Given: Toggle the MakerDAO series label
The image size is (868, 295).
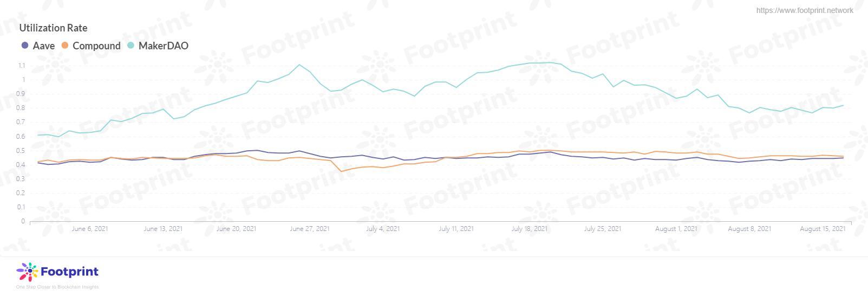Looking at the screenshot, I should click(x=164, y=46).
